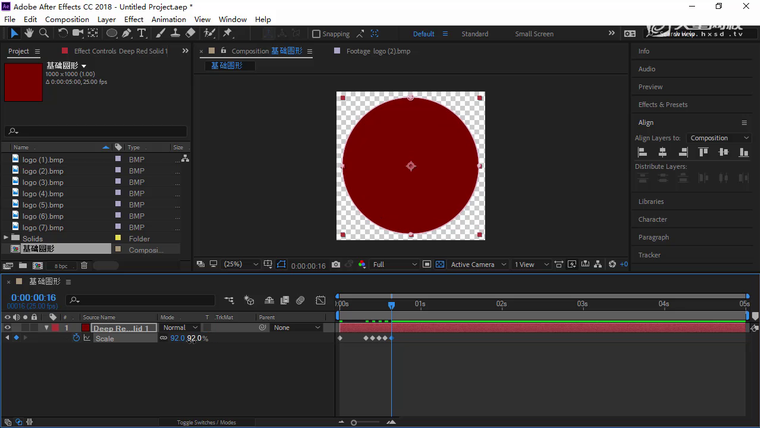This screenshot has height=428, width=760.
Task: Take a snapshot with the camera icon
Action: 336,265
